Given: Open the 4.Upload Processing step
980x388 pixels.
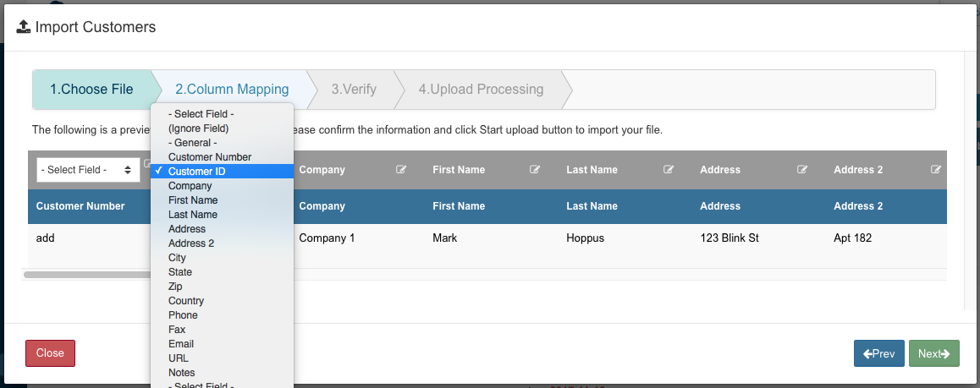Looking at the screenshot, I should pos(481,90).
